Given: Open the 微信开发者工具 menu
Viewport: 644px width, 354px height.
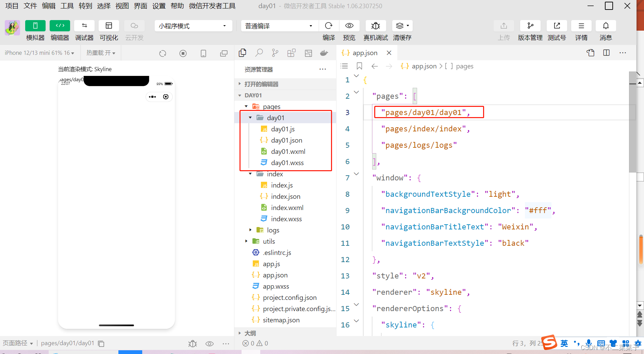Looking at the screenshot, I should 212,6.
